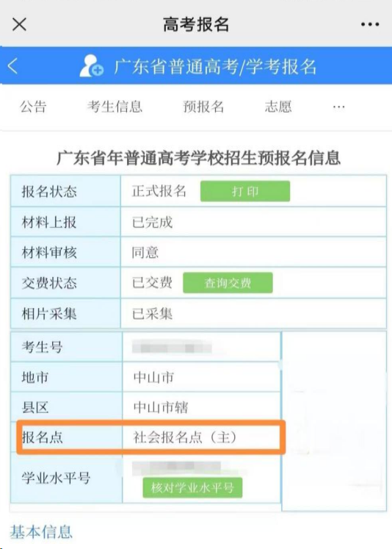Open the 公告 tab
392x549 pixels.
[33, 107]
